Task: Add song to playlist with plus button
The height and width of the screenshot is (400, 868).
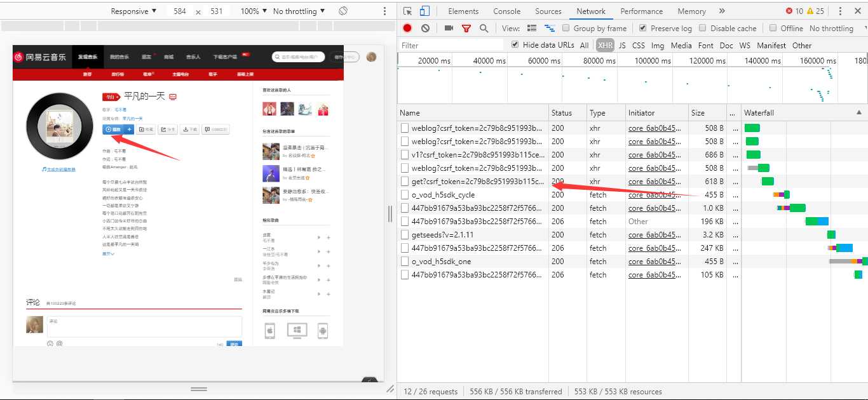Action: (130, 129)
